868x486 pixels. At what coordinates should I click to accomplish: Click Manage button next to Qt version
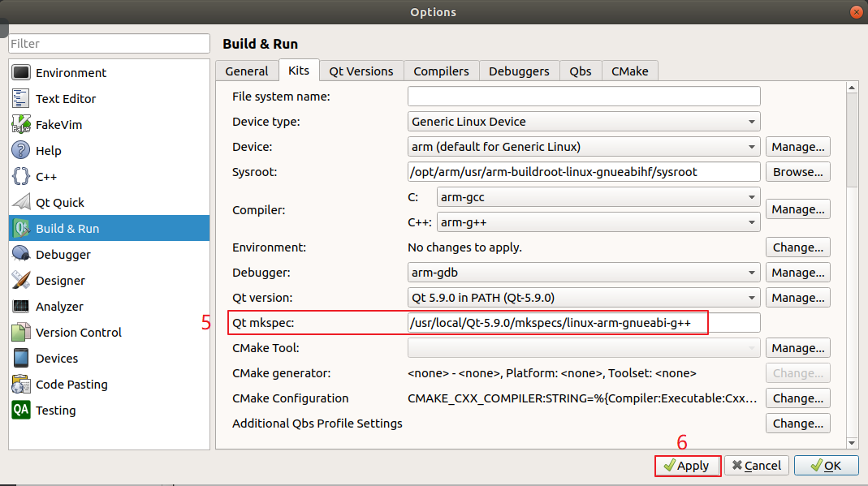tap(797, 298)
